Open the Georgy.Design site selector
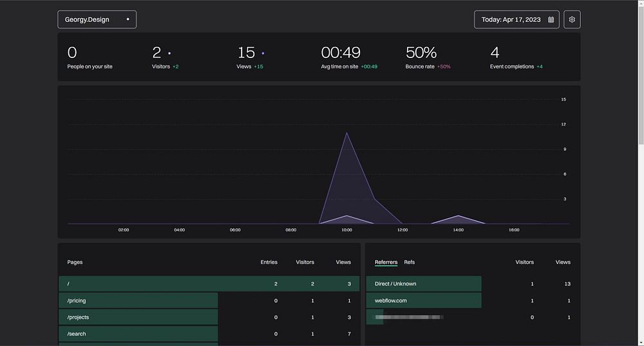 [97, 19]
